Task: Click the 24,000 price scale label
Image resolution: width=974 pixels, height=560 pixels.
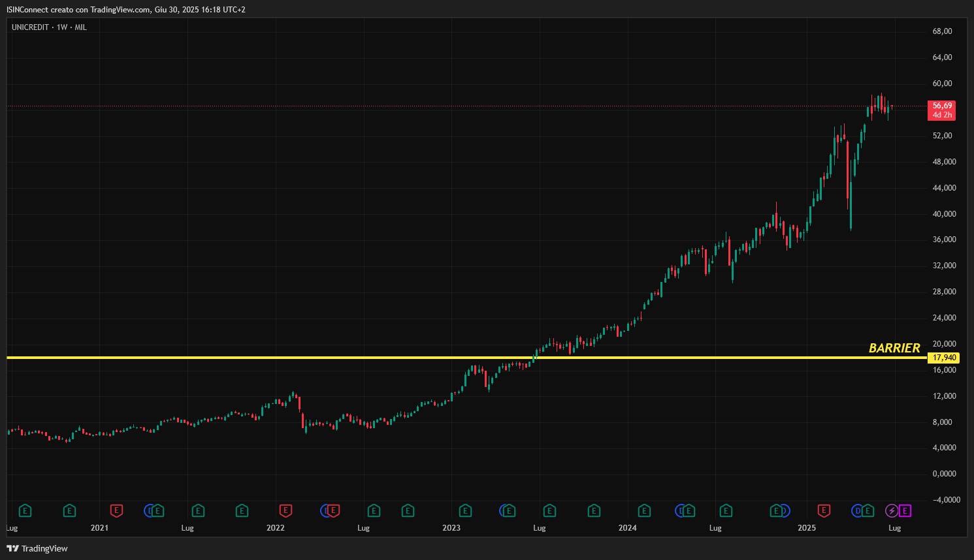Action: click(944, 318)
